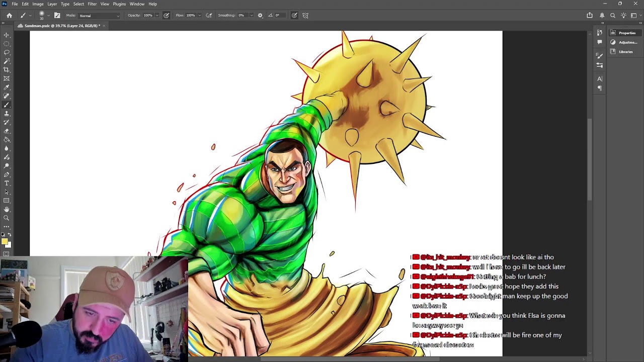This screenshot has width=644, height=362.
Task: Select the Brush tool in the toolbox
Action: (7, 105)
